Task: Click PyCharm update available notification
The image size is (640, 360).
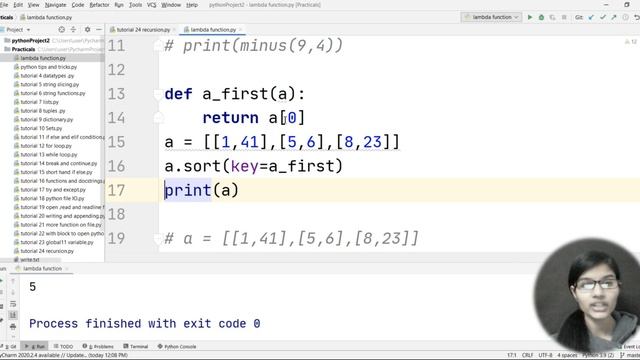Action: click(64, 356)
